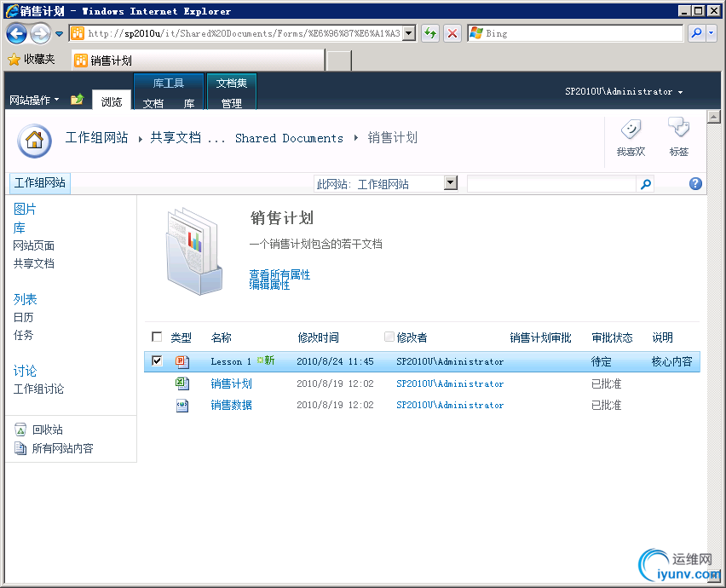Image resolution: width=726 pixels, height=588 pixels.
Task: Click the site search text box
Action: pyautogui.click(x=551, y=184)
